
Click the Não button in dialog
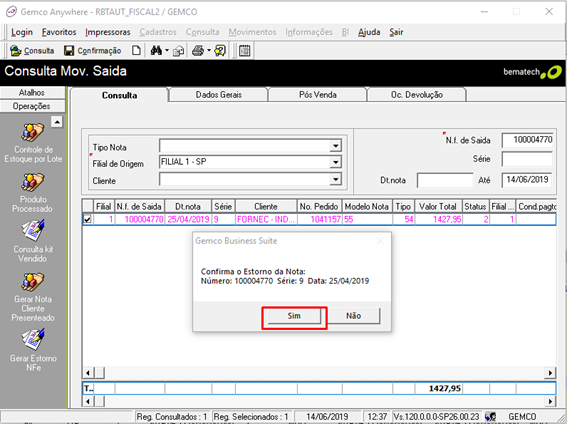[x=353, y=316]
